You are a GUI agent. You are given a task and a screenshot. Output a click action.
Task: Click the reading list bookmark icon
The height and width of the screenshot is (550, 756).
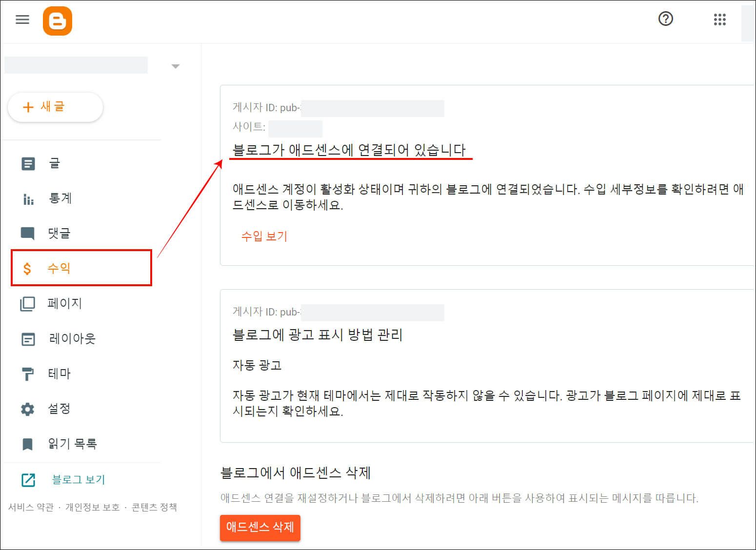pos(28,444)
